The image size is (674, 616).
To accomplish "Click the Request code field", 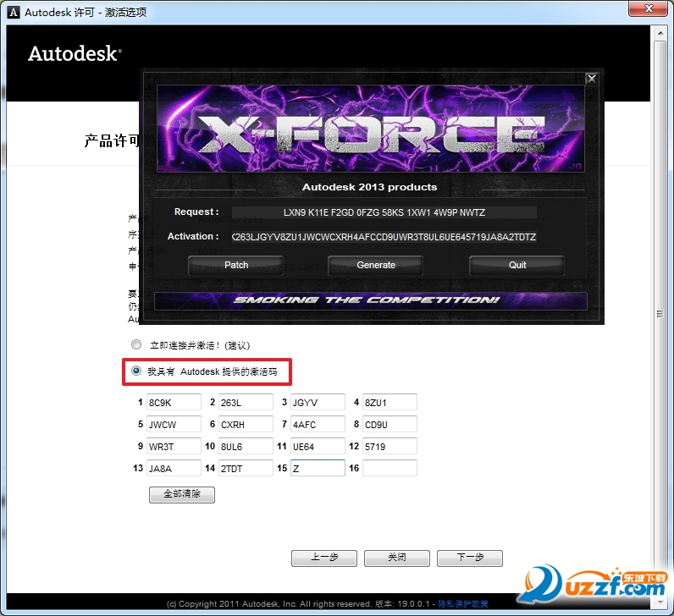I will point(384,212).
